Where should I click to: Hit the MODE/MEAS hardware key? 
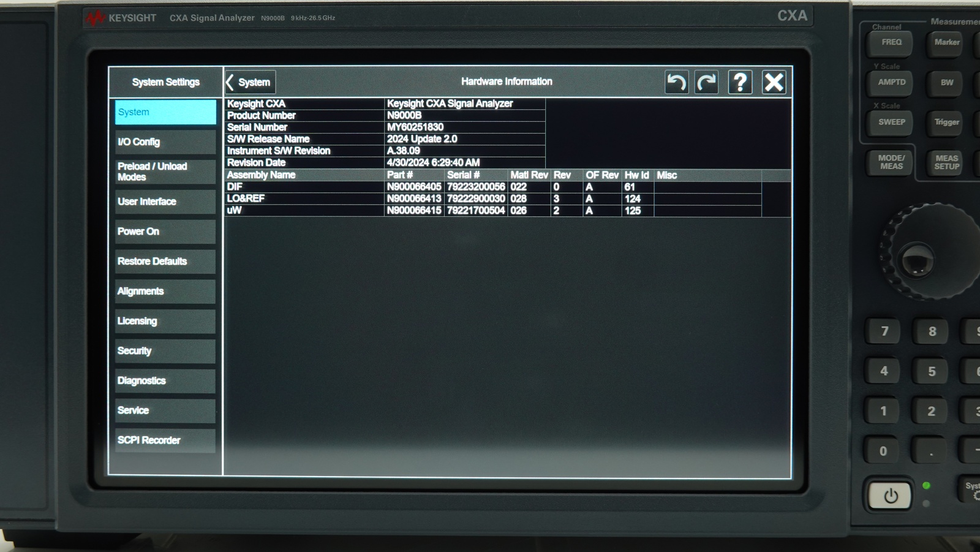(891, 162)
